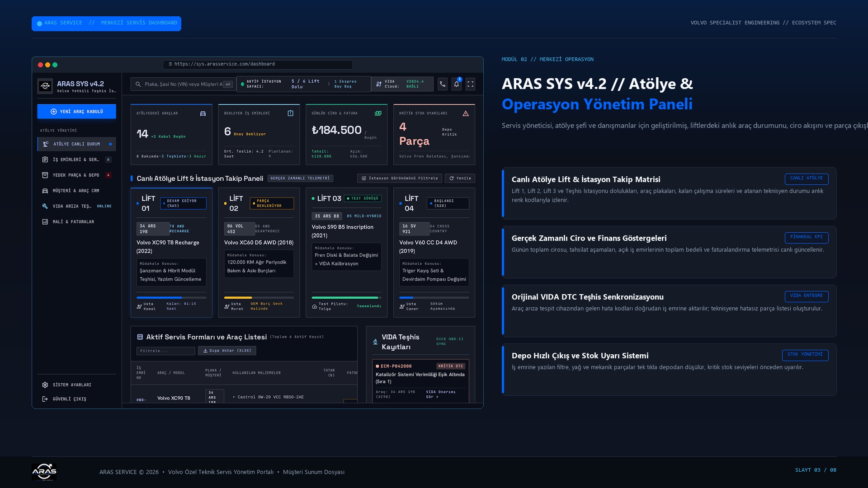Click the Stok Yönetimi tag
This screenshot has height=488, width=868.
[805, 355]
